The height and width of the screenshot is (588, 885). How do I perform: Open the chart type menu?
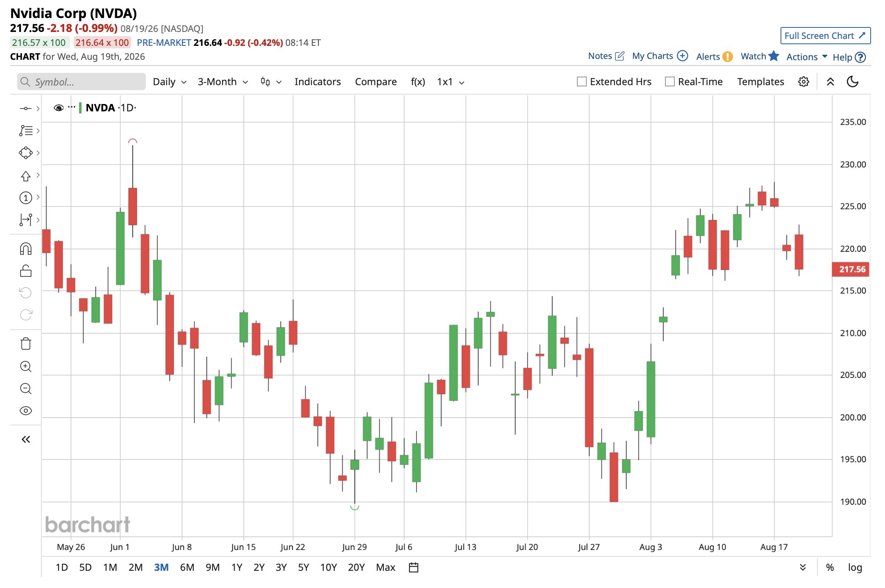click(x=271, y=82)
